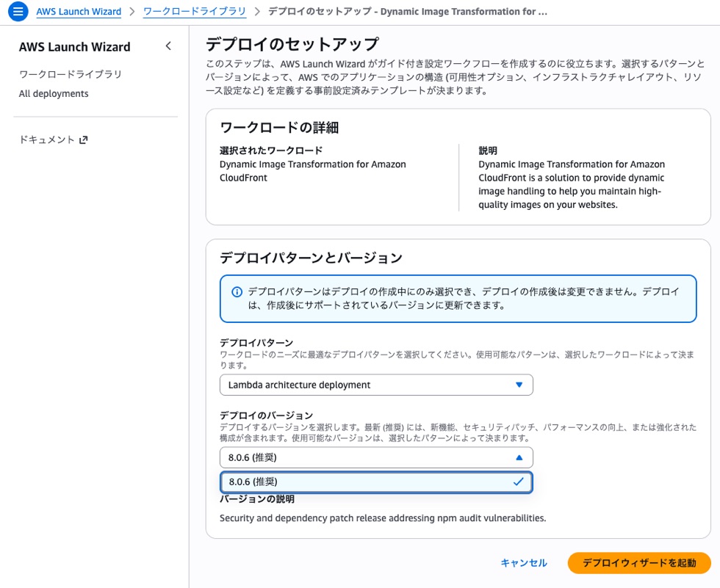The image size is (720, 588).
Task: Click the デプロイパターン field label
Action: click(x=256, y=343)
